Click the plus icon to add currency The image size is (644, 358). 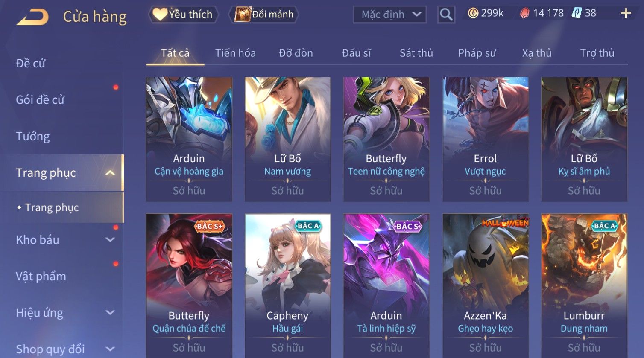[626, 14]
